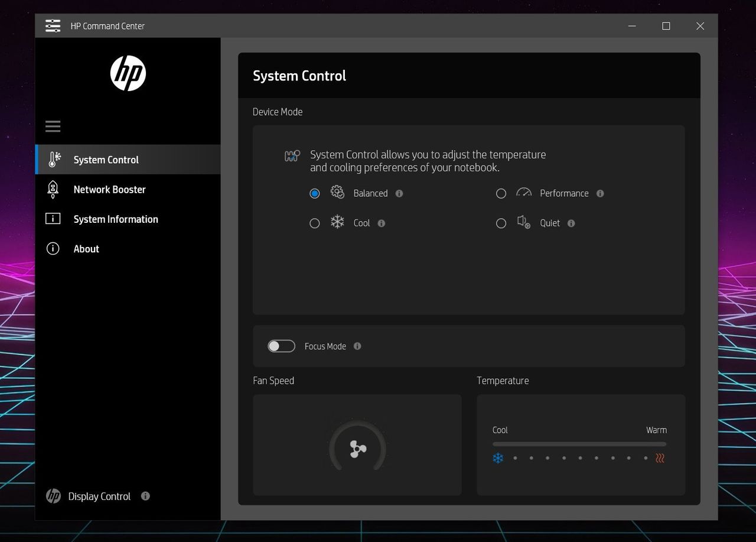The width and height of the screenshot is (756, 542).
Task: Show info about Cool mode
Action: coord(381,223)
